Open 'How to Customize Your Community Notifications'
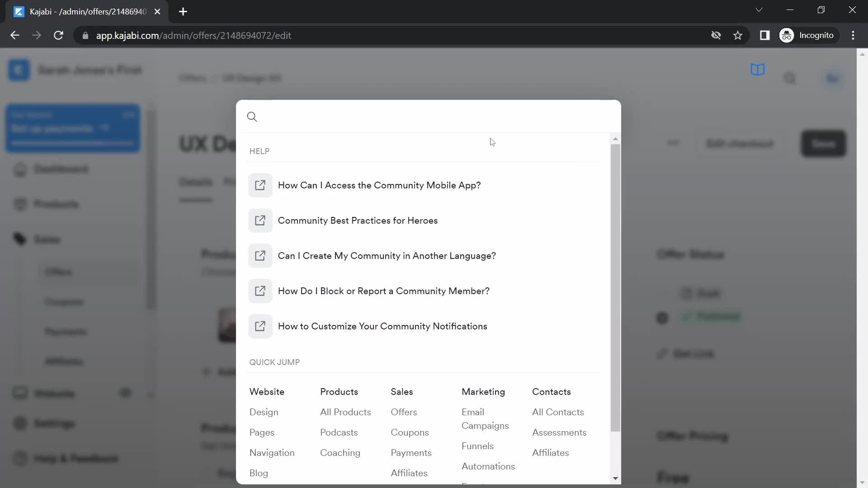 tap(382, 326)
